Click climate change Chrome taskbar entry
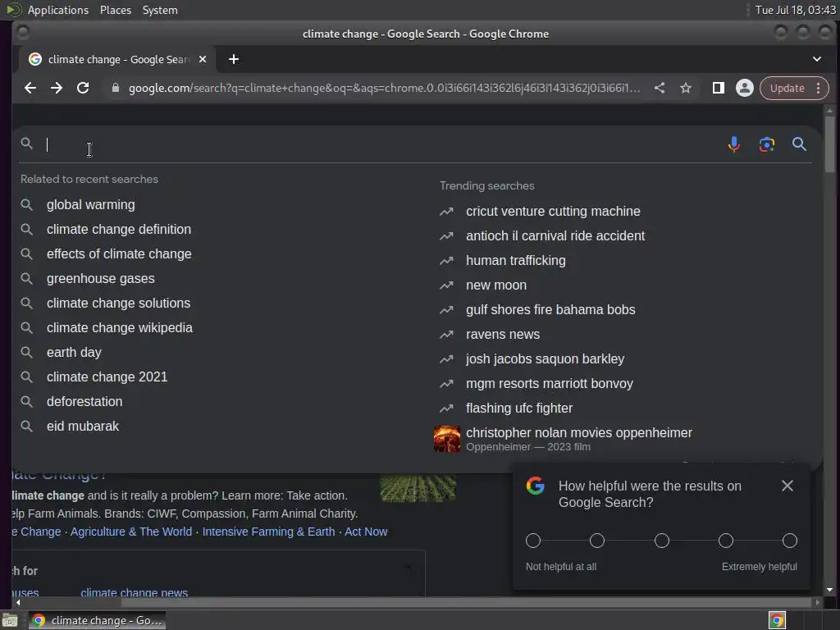This screenshot has height=630, width=840. click(x=97, y=620)
